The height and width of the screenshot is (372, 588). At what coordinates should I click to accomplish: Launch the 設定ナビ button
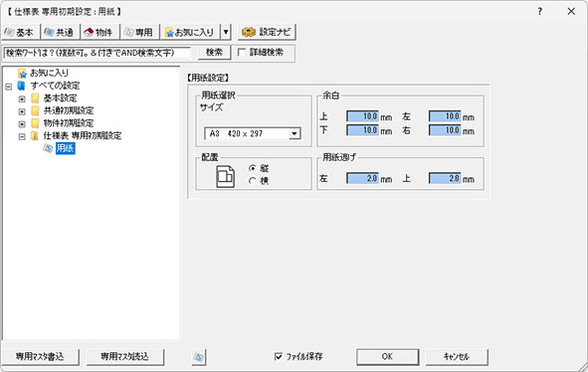tap(267, 32)
